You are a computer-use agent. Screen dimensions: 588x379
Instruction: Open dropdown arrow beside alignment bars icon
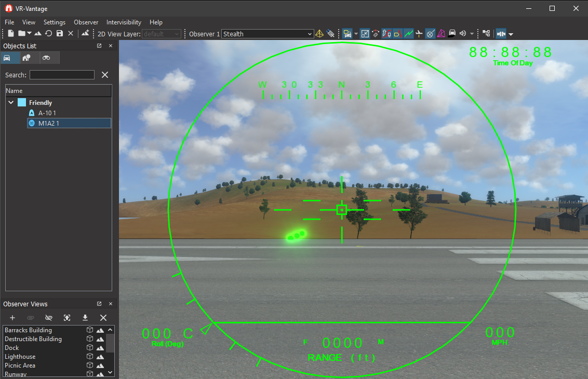(x=511, y=34)
